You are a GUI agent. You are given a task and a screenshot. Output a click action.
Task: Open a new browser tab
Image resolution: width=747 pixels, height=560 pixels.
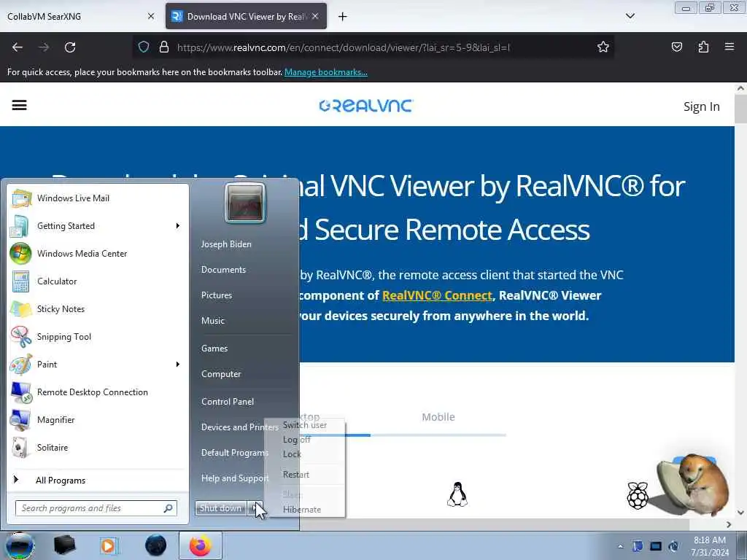tap(343, 17)
